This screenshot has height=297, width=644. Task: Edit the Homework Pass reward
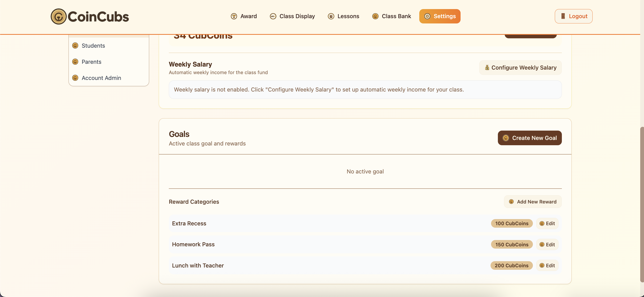tap(547, 245)
